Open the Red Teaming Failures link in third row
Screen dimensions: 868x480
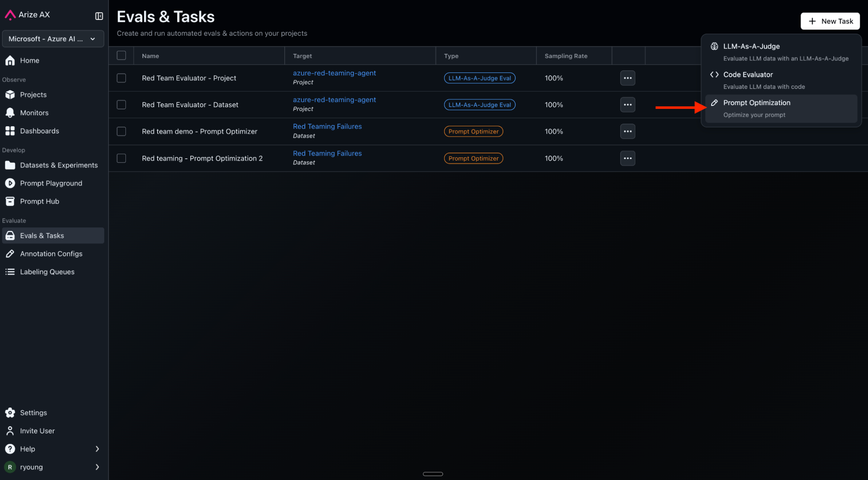[327, 127]
